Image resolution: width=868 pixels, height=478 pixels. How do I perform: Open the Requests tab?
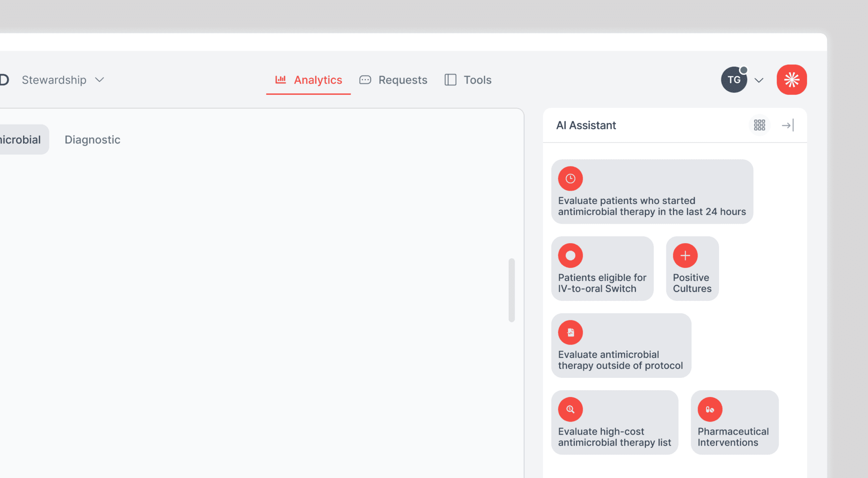pos(393,80)
